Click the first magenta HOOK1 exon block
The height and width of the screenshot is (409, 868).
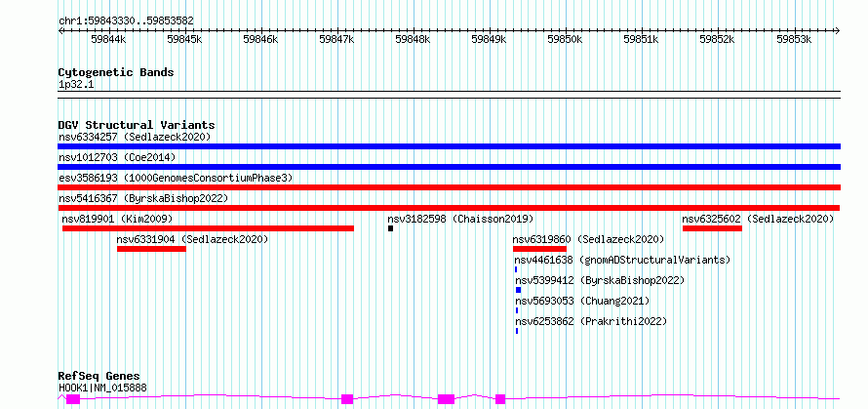[x=73, y=399]
